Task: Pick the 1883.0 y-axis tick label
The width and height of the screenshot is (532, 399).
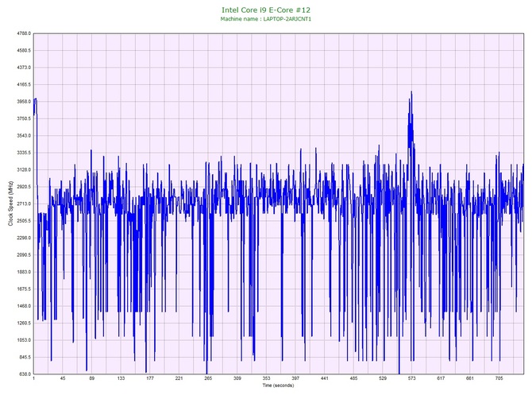Action: point(24,272)
